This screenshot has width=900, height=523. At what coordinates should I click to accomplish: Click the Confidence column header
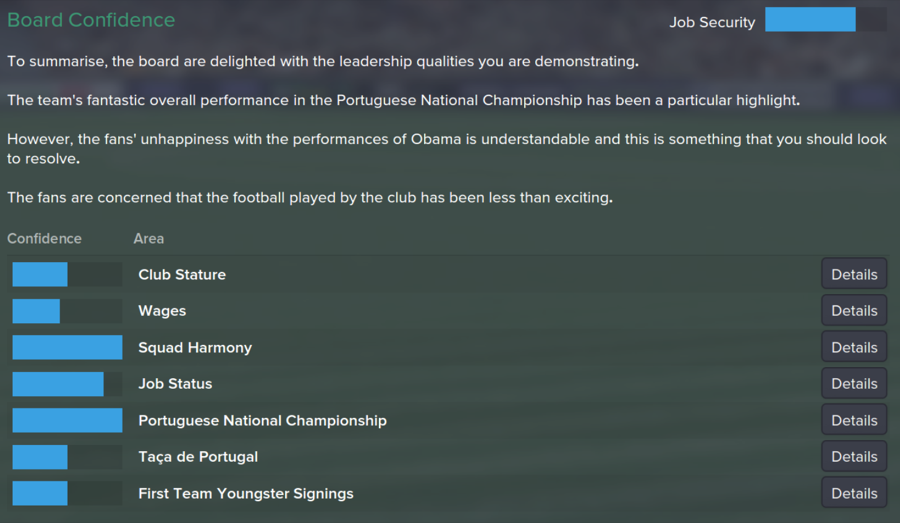coord(44,238)
